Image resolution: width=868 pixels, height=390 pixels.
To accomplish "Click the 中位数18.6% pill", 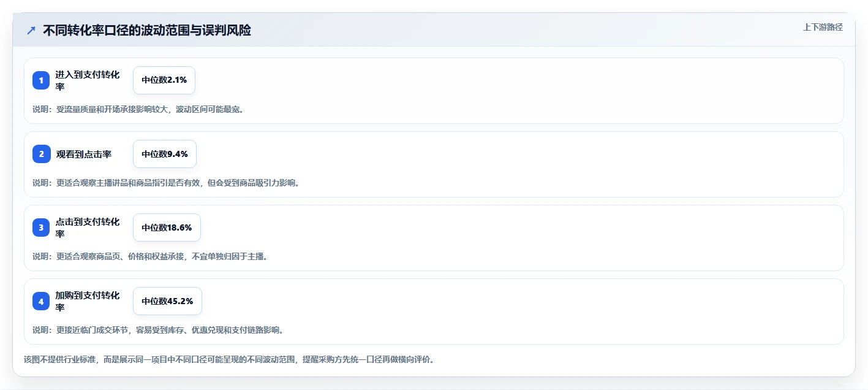I will point(167,227).
